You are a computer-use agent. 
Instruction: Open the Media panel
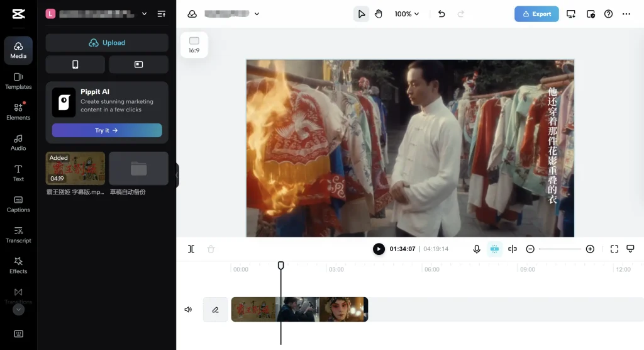coord(18,50)
